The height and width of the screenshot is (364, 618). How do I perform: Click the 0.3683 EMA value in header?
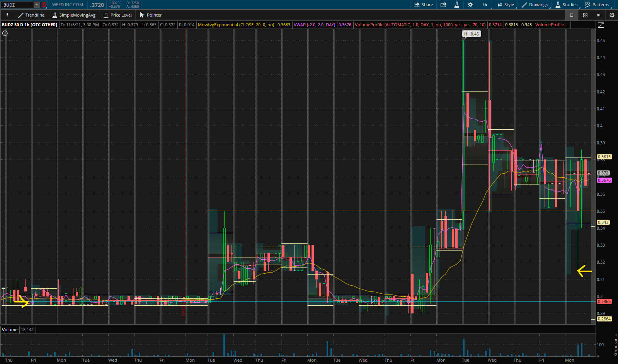pyautogui.click(x=284, y=25)
